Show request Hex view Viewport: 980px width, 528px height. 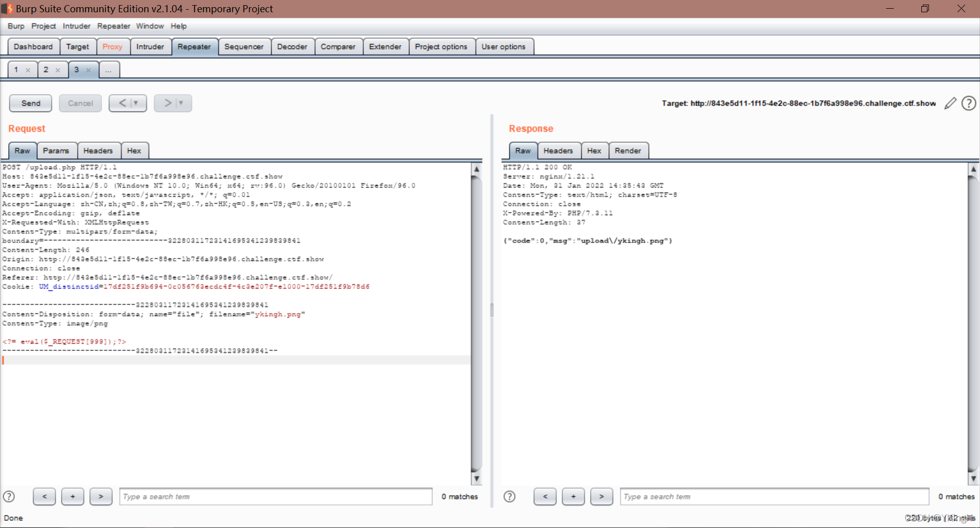click(134, 150)
